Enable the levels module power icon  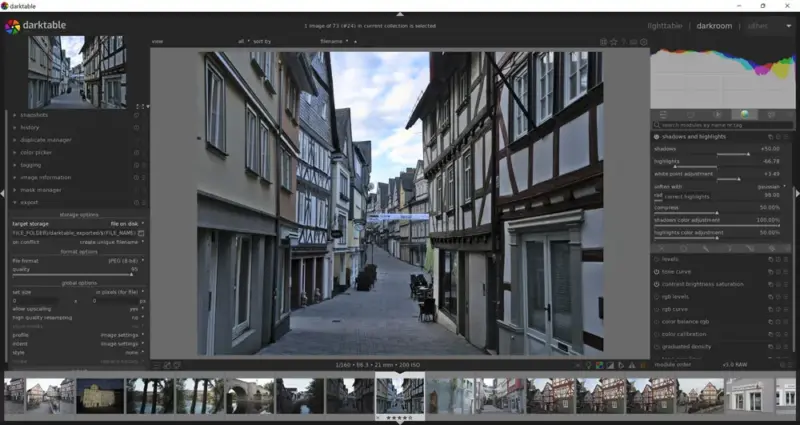656,258
